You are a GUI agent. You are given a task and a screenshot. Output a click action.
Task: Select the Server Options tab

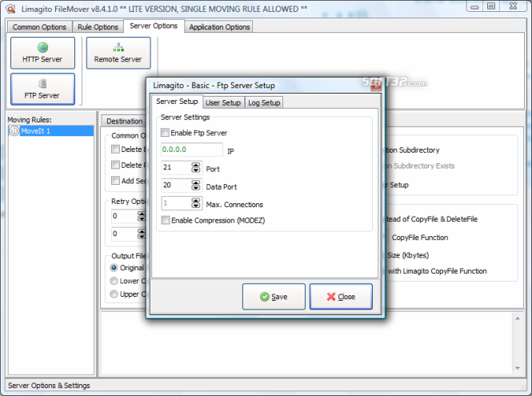(x=154, y=26)
